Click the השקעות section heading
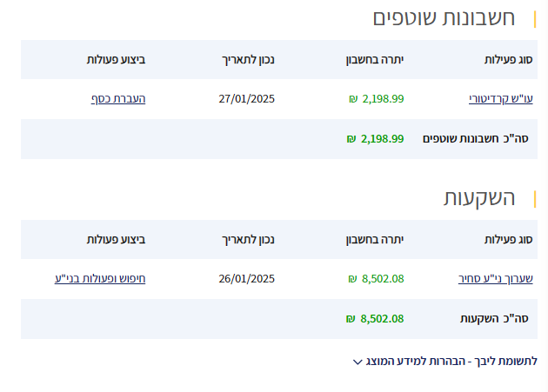 point(479,198)
